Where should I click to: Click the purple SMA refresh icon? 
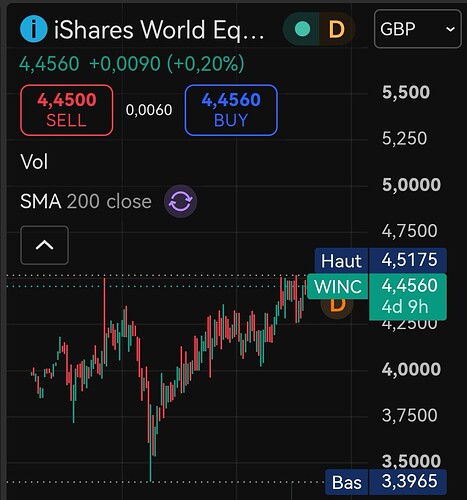[x=180, y=201]
